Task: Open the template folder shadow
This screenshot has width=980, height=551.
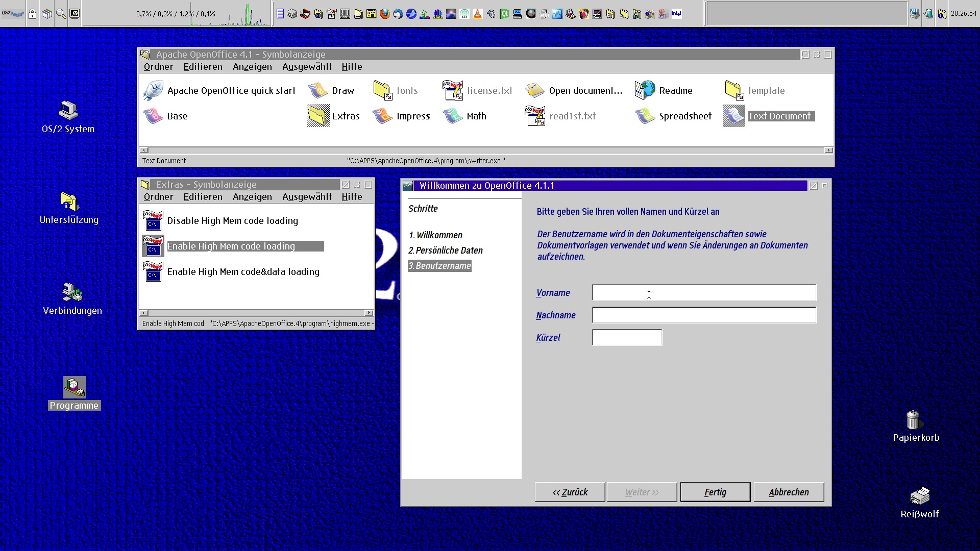Action: coord(734,90)
